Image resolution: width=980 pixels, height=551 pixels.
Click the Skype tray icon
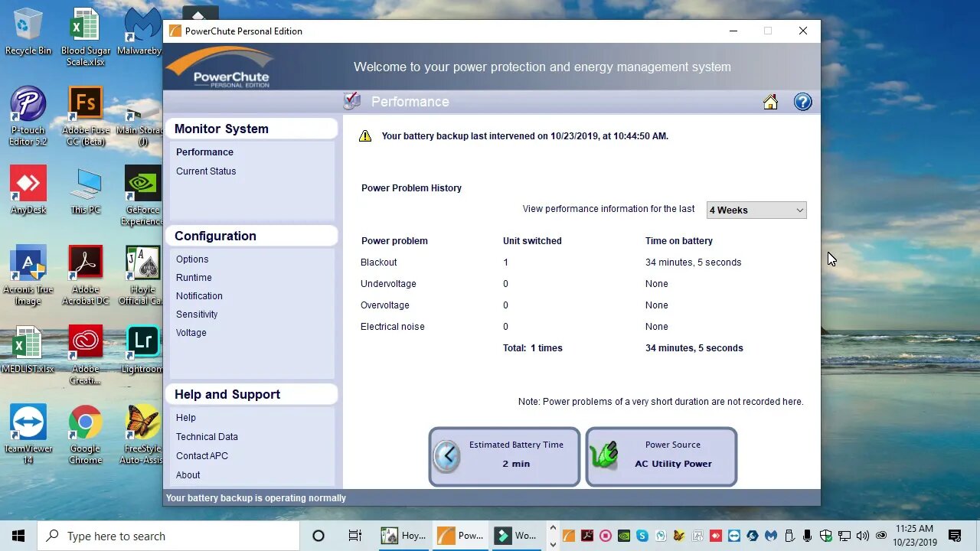[x=642, y=536]
